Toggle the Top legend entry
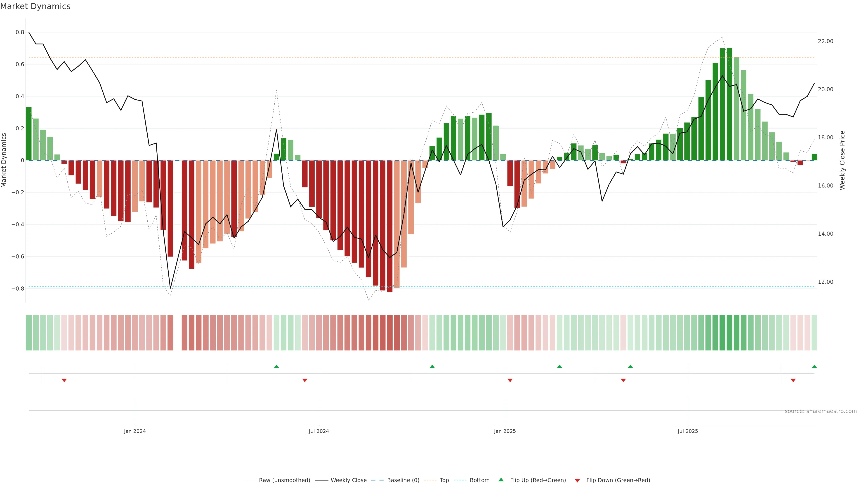The image size is (868, 488). 444,480
